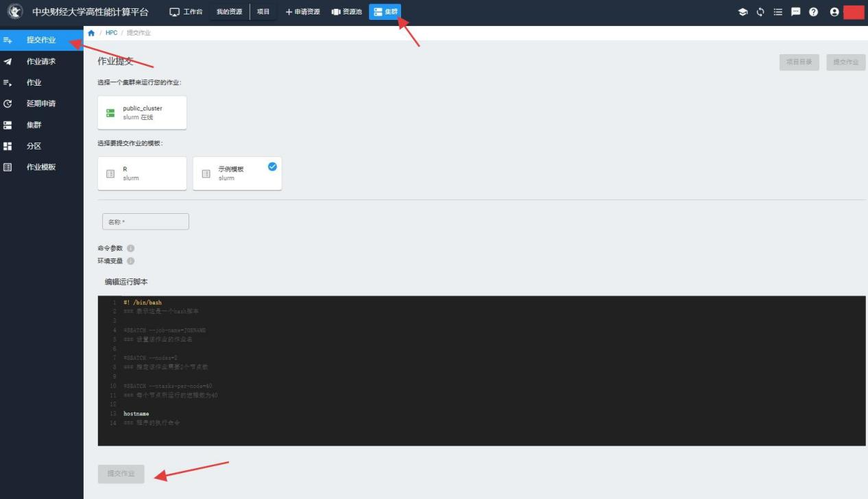This screenshot has width=868, height=499.
Task: Click the home icon in breadcrumb
Action: click(91, 33)
